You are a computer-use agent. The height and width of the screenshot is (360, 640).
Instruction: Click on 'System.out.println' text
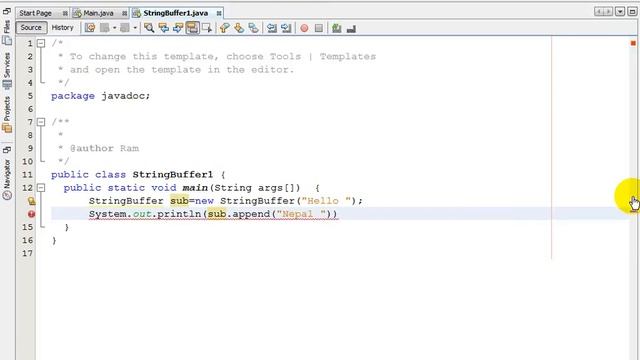pos(145,214)
